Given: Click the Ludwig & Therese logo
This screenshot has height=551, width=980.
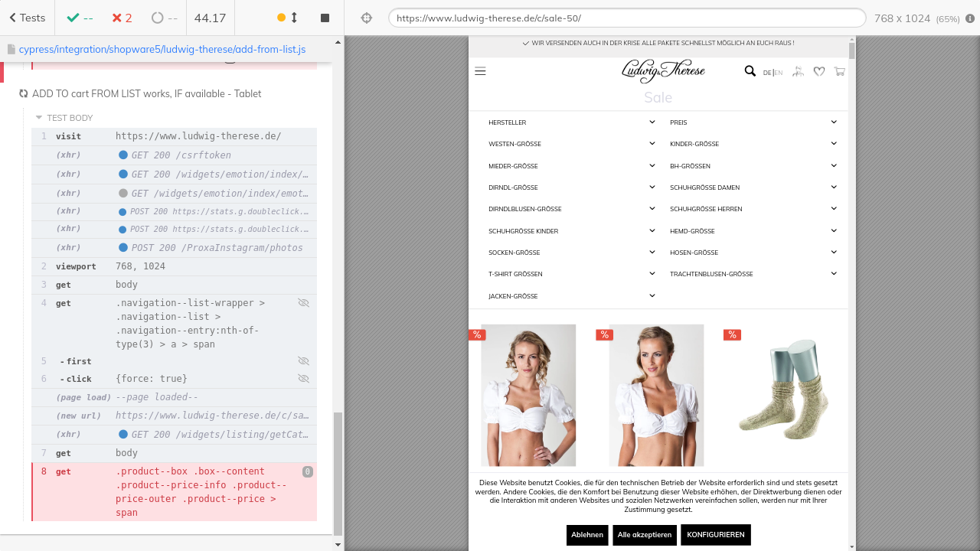Looking at the screenshot, I should (x=663, y=71).
